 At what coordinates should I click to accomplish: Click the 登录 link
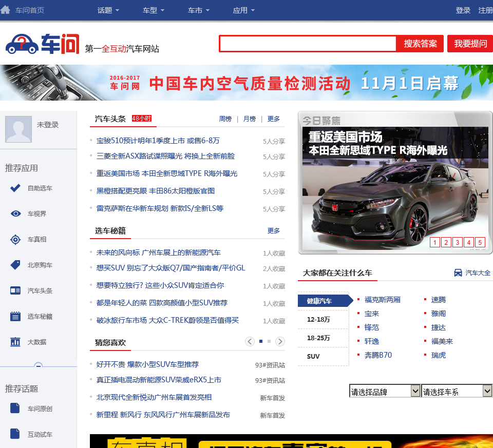click(463, 10)
